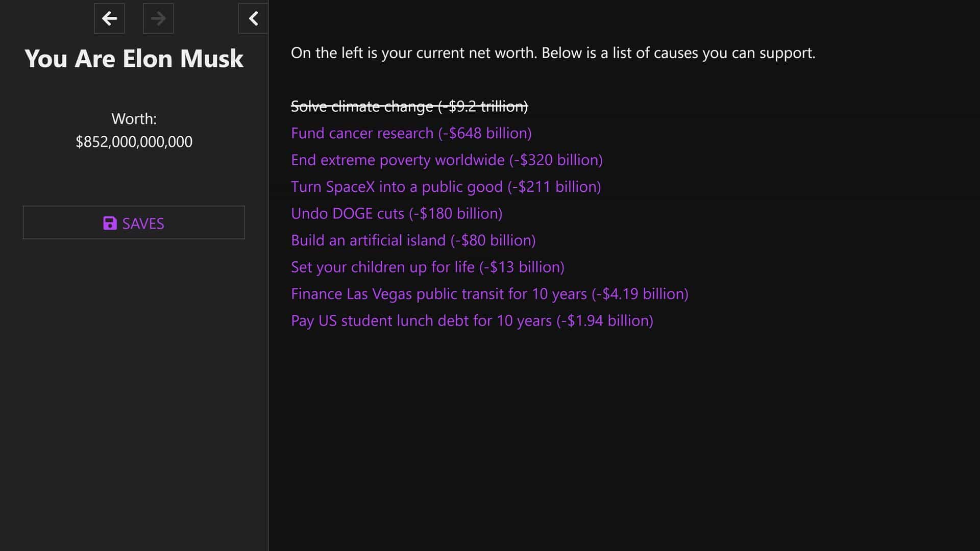Click the net worth dollar amount

click(134, 142)
